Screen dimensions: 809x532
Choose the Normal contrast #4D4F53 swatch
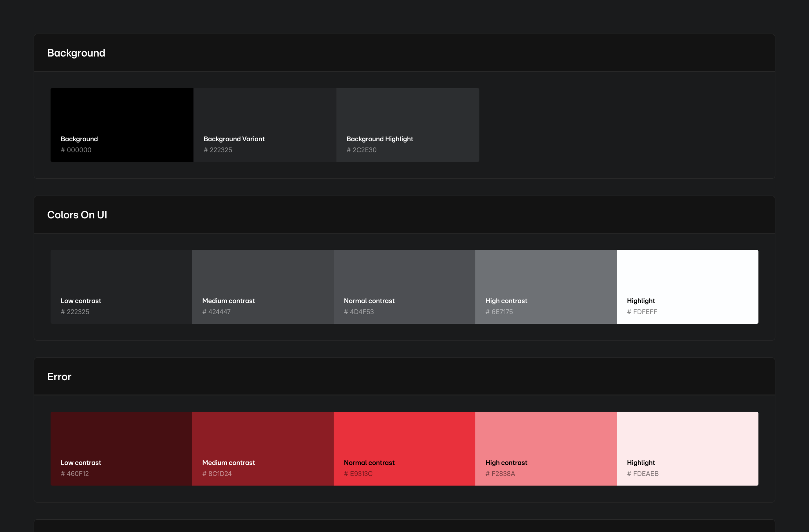coord(404,287)
